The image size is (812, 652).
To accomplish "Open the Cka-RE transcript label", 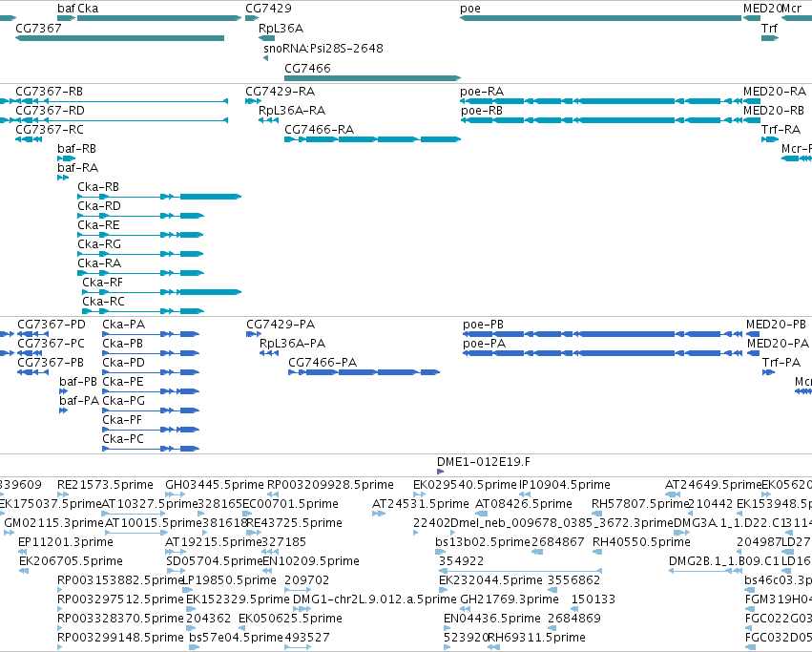I will tap(98, 225).
